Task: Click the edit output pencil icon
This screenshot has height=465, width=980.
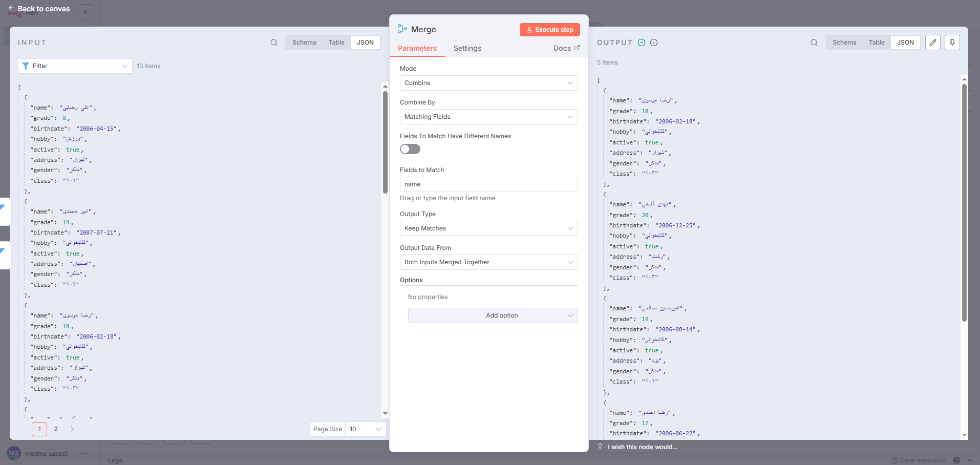Action: (x=933, y=43)
